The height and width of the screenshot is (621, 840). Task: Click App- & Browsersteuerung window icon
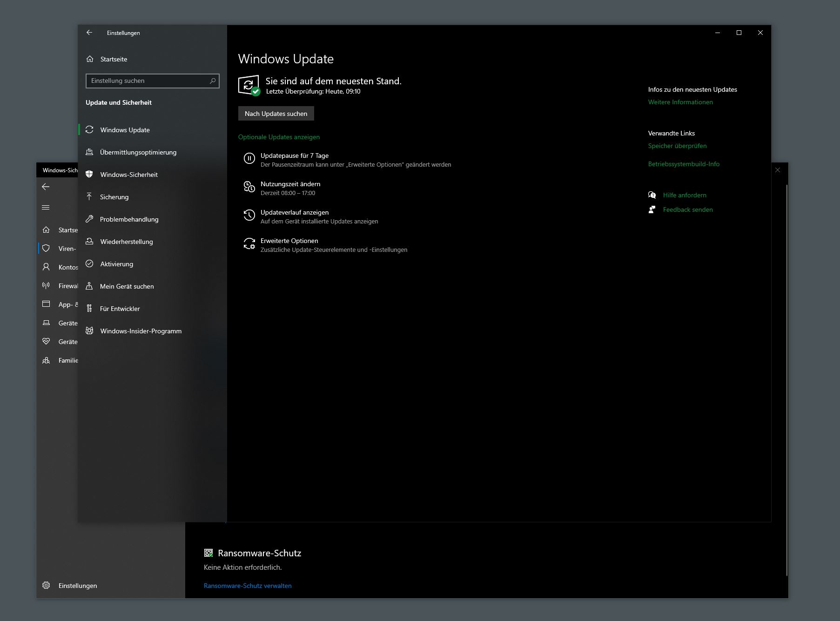(x=46, y=304)
